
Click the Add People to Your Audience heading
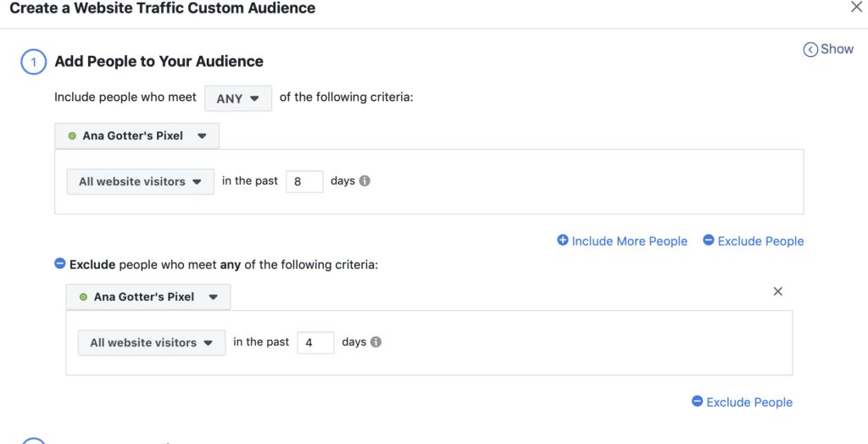pyautogui.click(x=159, y=62)
